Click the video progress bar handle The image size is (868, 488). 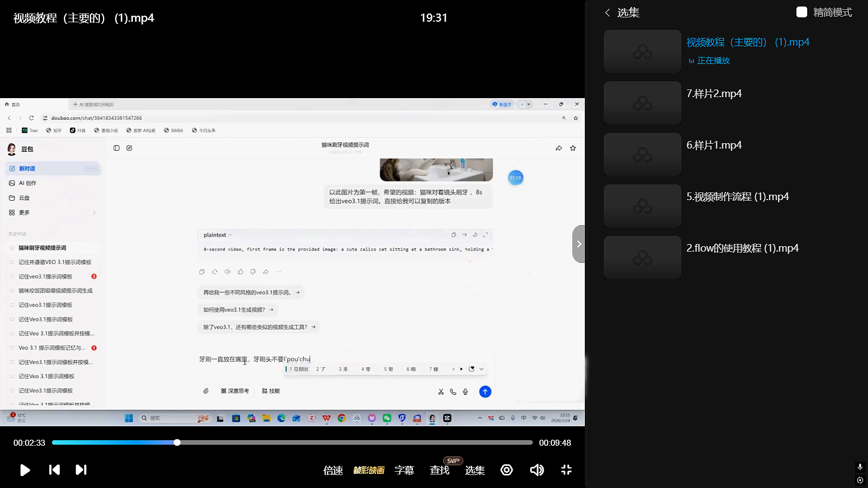pos(177,442)
